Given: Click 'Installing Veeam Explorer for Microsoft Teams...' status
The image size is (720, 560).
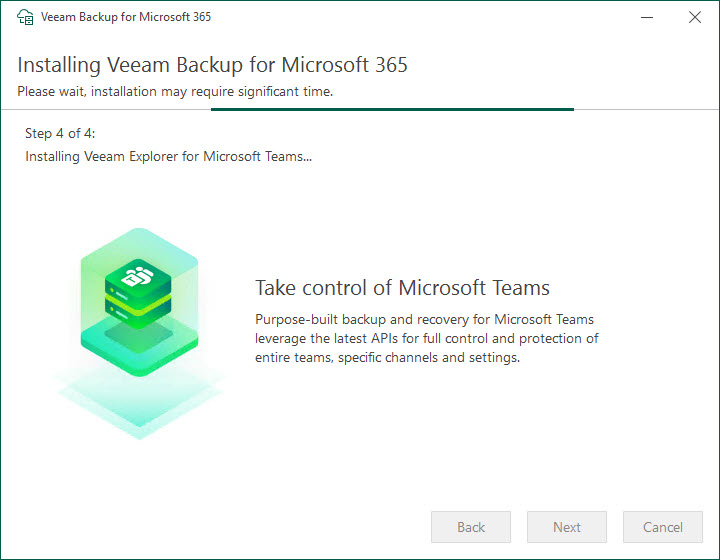Looking at the screenshot, I should (169, 157).
